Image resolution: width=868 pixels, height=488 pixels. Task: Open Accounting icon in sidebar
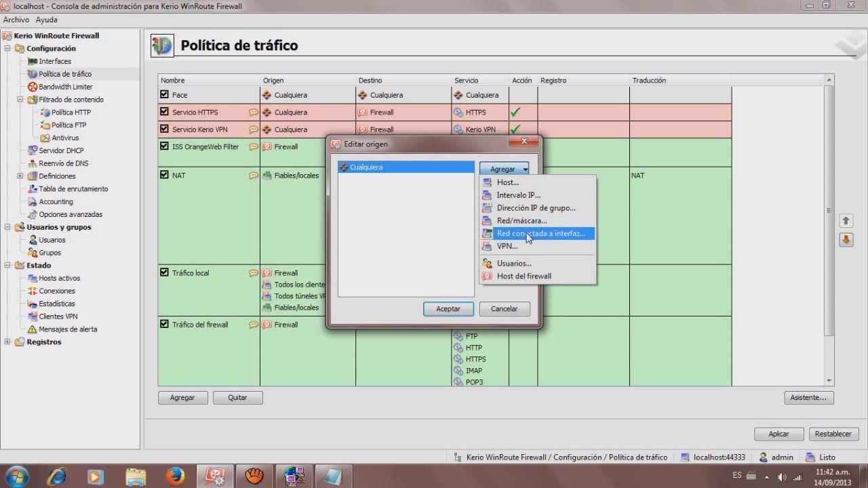click(x=33, y=202)
